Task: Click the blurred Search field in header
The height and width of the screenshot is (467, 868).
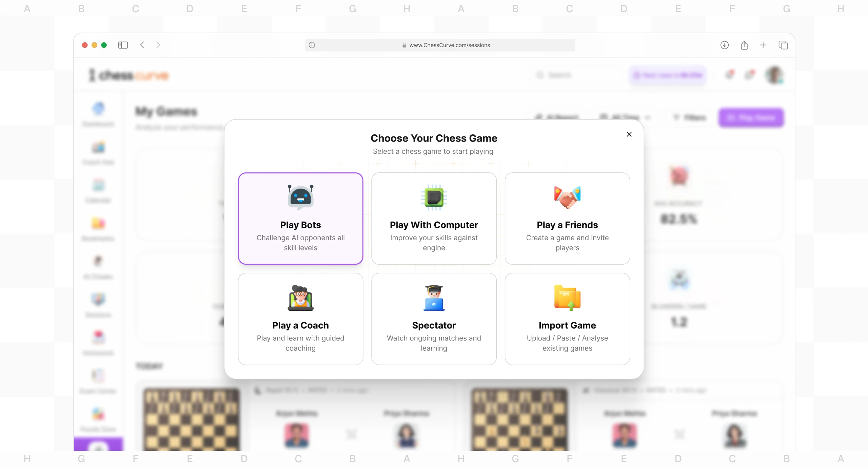Action: coord(576,75)
